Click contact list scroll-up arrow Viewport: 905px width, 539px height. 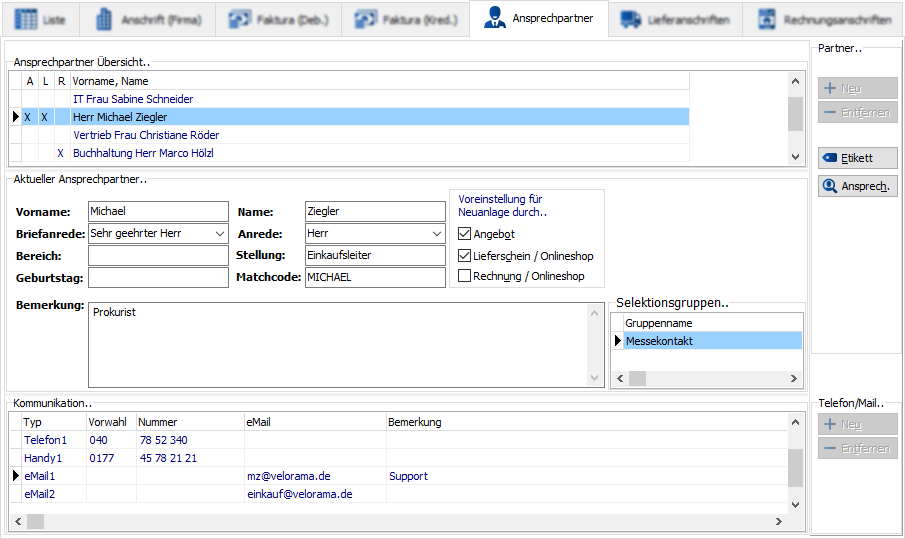[795, 81]
